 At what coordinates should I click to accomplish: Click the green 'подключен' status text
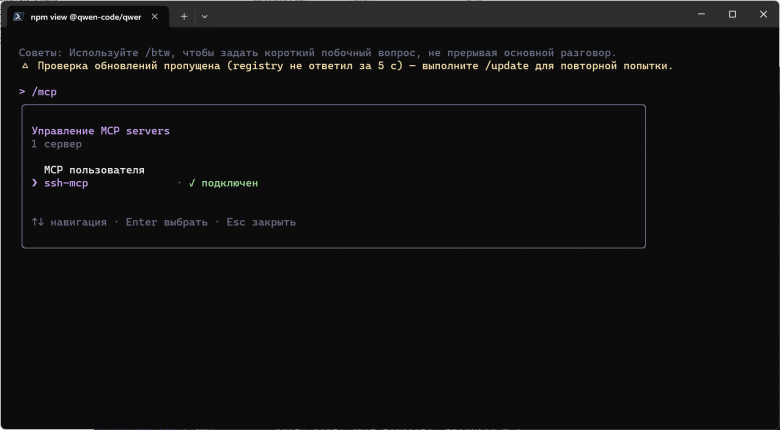coord(230,183)
